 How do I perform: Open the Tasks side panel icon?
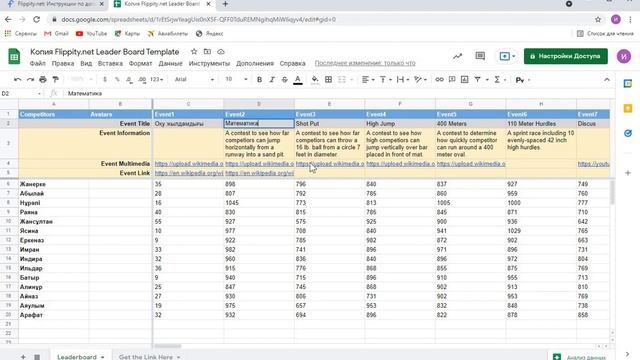tap(628, 133)
